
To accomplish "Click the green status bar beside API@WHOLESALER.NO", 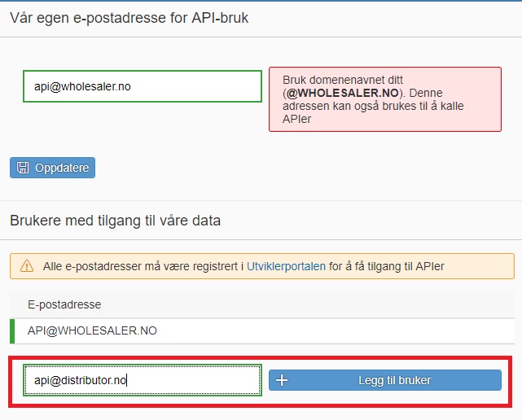I will (x=13, y=331).
